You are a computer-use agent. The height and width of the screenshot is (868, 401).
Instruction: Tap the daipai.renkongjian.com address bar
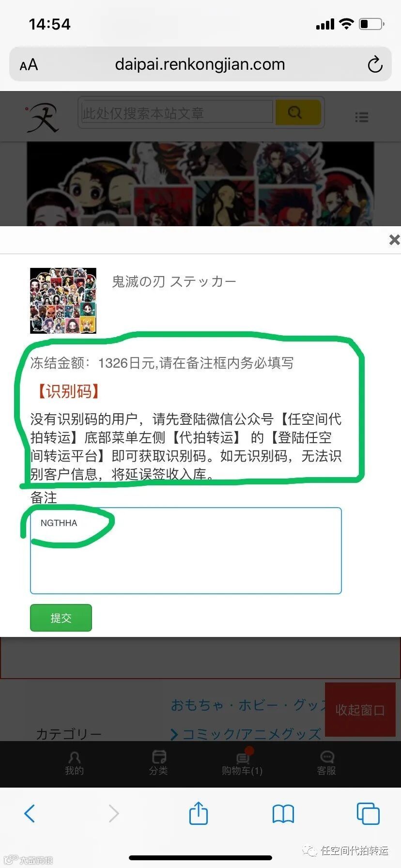click(x=200, y=64)
